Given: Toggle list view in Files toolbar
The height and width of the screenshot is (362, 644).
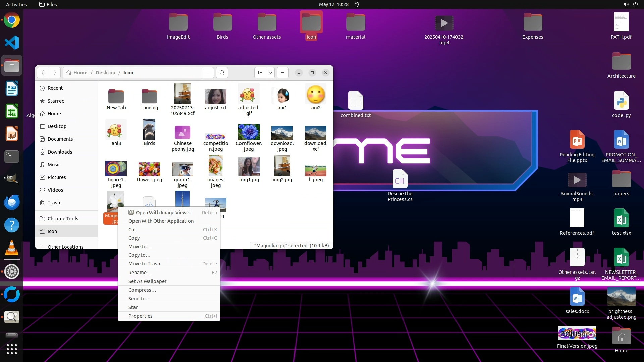Looking at the screenshot, I should (260, 73).
